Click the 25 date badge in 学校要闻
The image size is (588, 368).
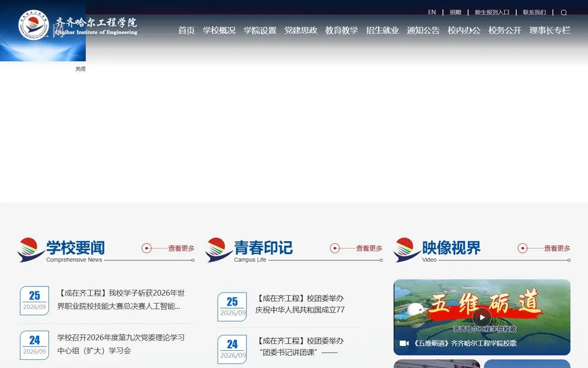(x=34, y=301)
